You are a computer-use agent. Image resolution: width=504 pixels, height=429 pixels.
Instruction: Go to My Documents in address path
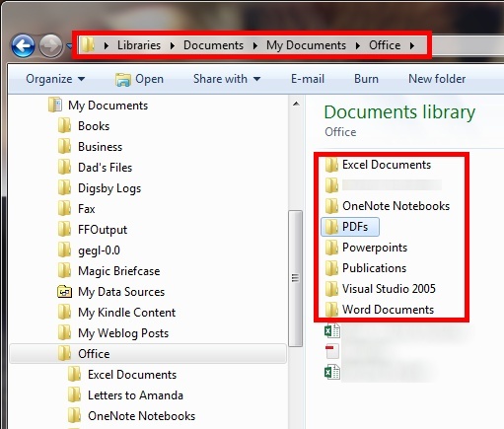click(306, 45)
